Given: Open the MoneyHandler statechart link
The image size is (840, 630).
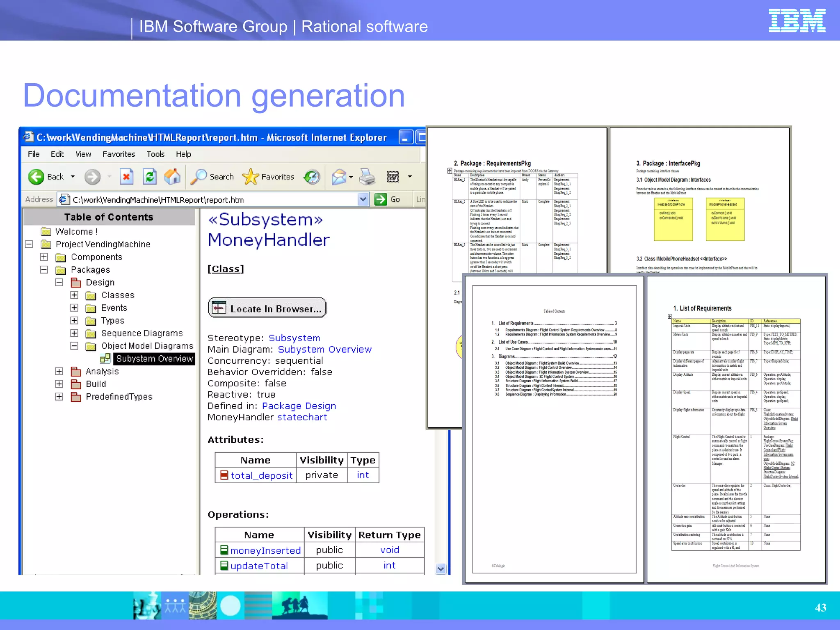Looking at the screenshot, I should pyautogui.click(x=302, y=417).
